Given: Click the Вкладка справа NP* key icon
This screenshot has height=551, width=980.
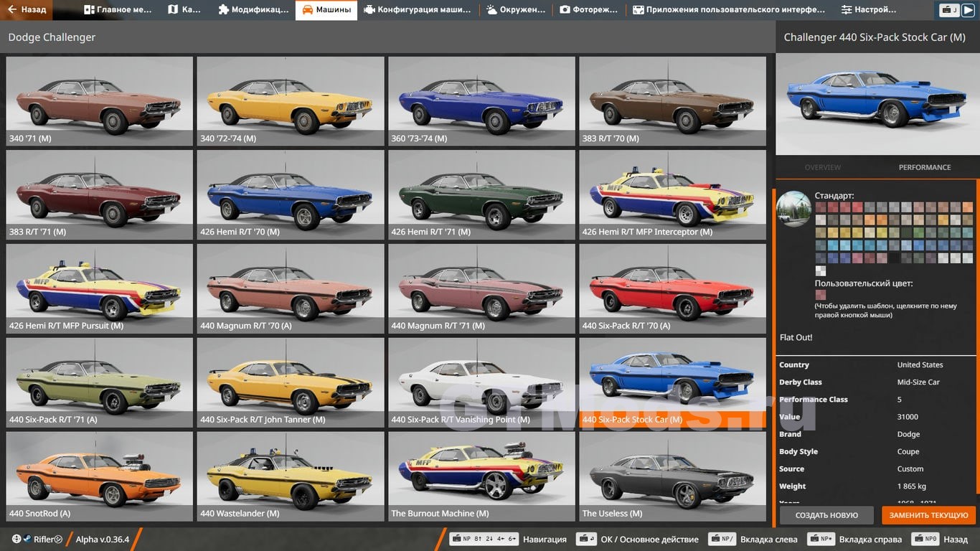Looking at the screenshot, I should (821, 540).
